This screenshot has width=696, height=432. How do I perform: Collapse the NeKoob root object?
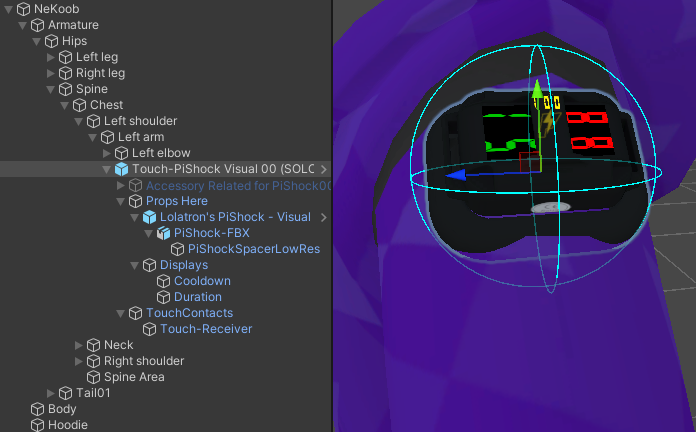pyautogui.click(x=8, y=9)
